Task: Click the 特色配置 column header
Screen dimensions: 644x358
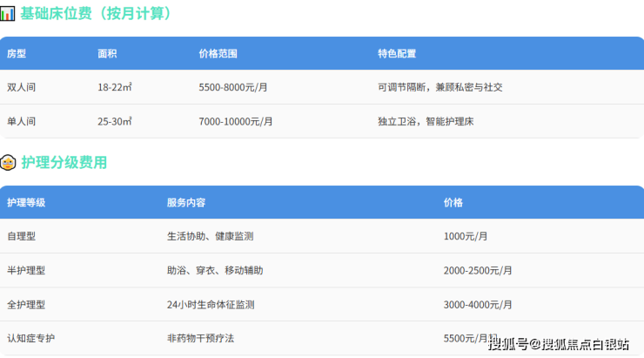Action: click(397, 54)
